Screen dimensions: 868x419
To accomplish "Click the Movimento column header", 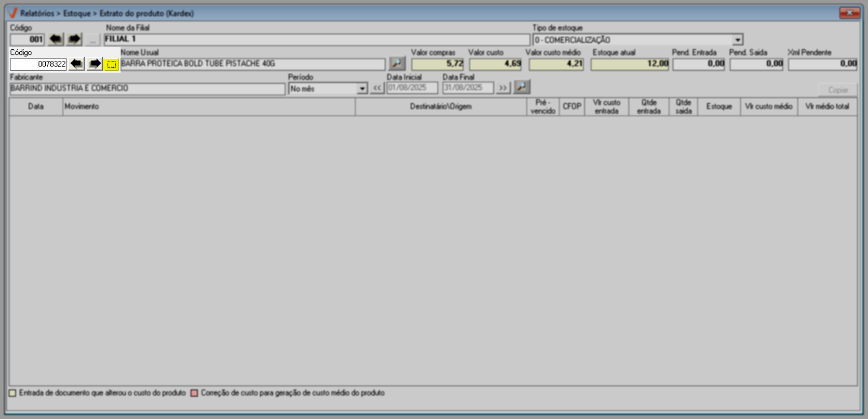I will [209, 106].
